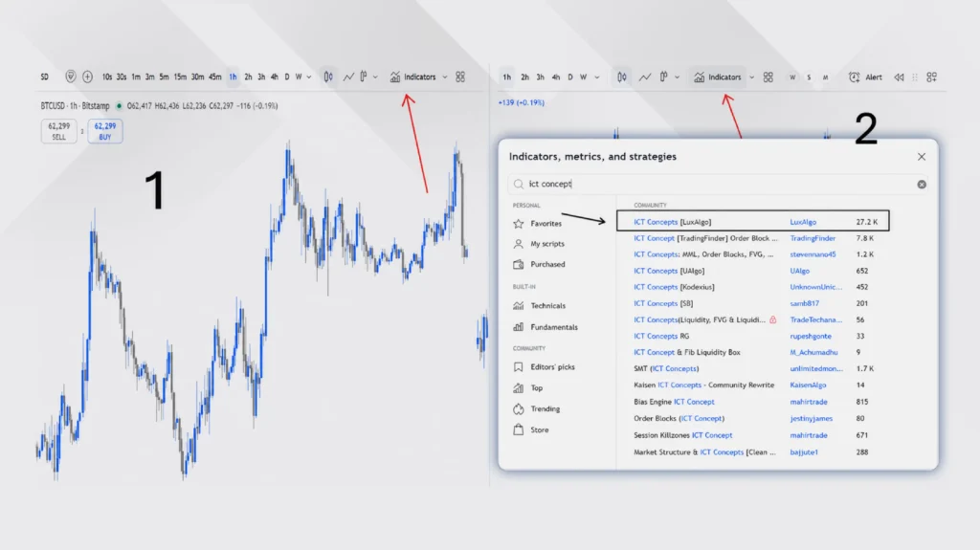Select ICT Concept & Fib Liquidity Box result
The width and height of the screenshot is (980, 550).
pos(687,353)
